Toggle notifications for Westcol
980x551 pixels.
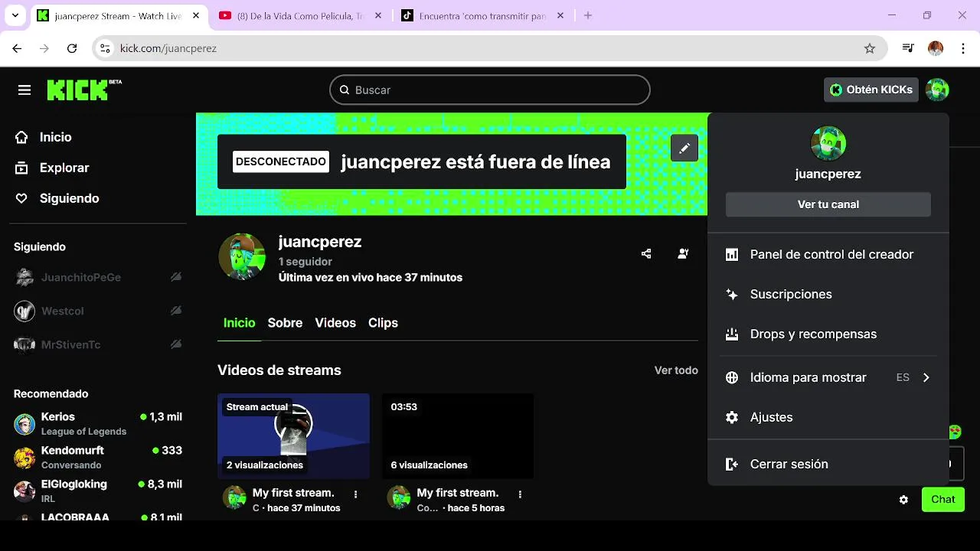pos(176,311)
